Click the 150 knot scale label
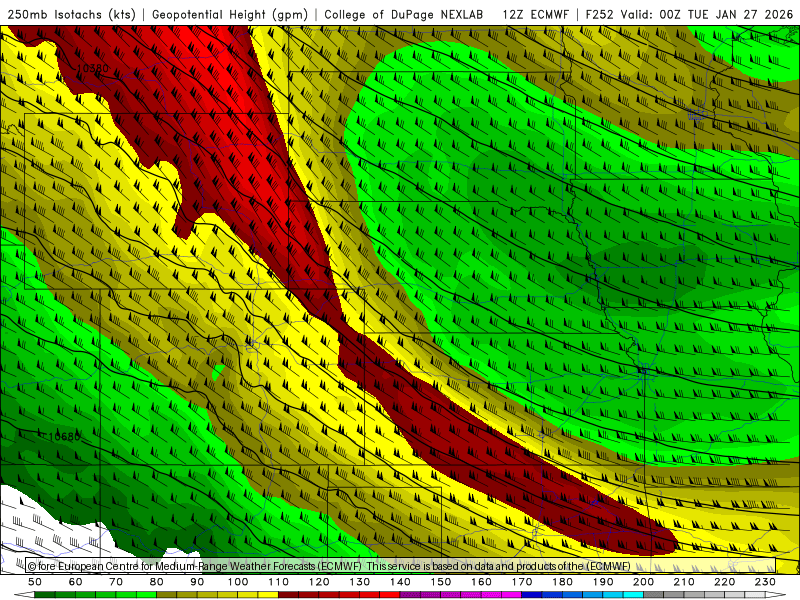Image resolution: width=800 pixels, height=600 pixels. tap(441, 582)
